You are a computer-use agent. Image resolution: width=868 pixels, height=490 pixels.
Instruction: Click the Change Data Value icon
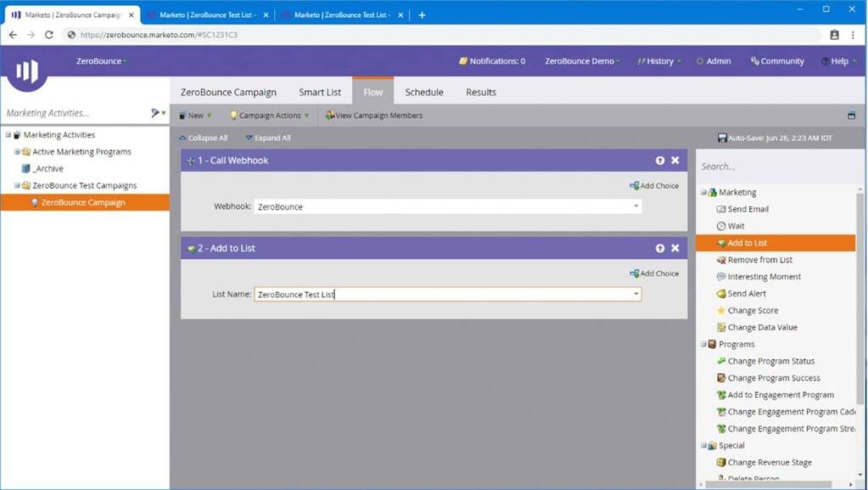pos(720,328)
